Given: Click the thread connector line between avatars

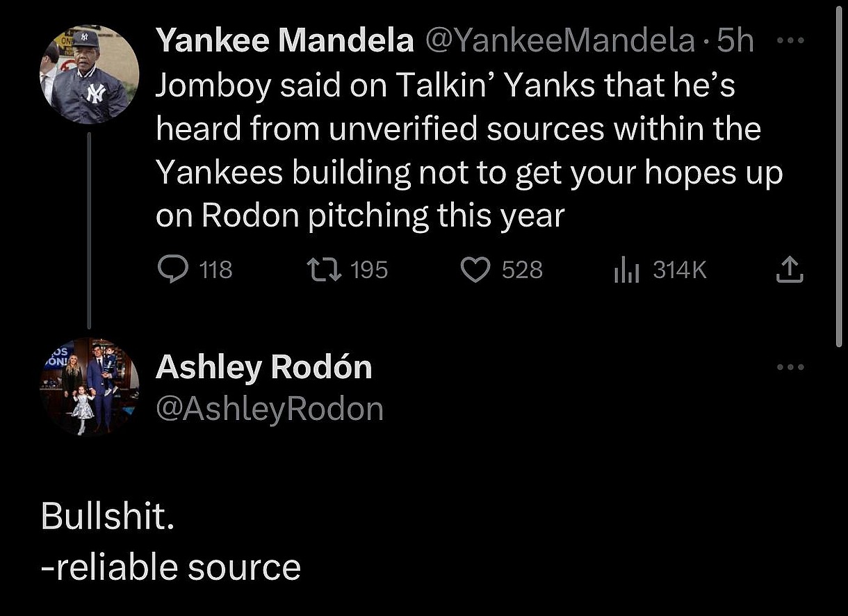Looking at the screenshot, I should [89, 229].
